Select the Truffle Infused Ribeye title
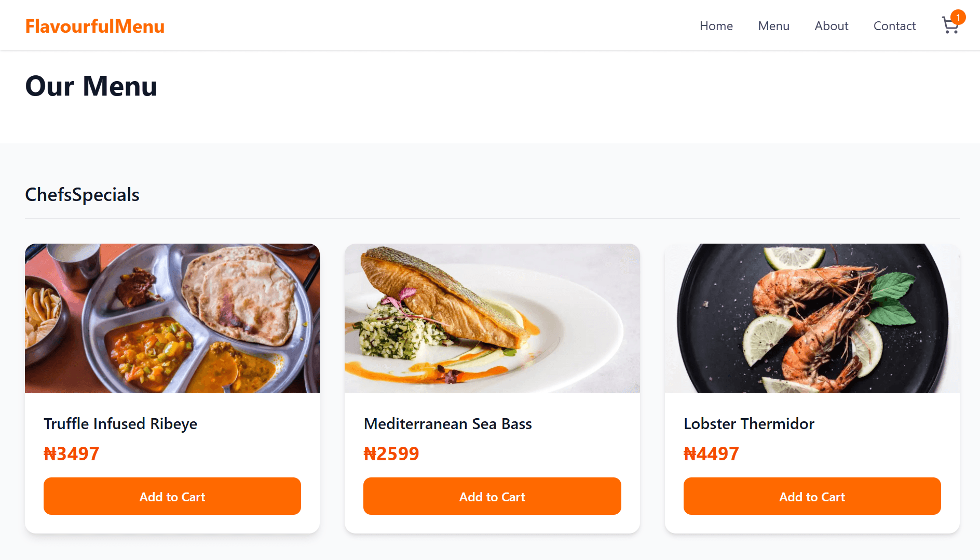This screenshot has height=560, width=980. tap(120, 423)
